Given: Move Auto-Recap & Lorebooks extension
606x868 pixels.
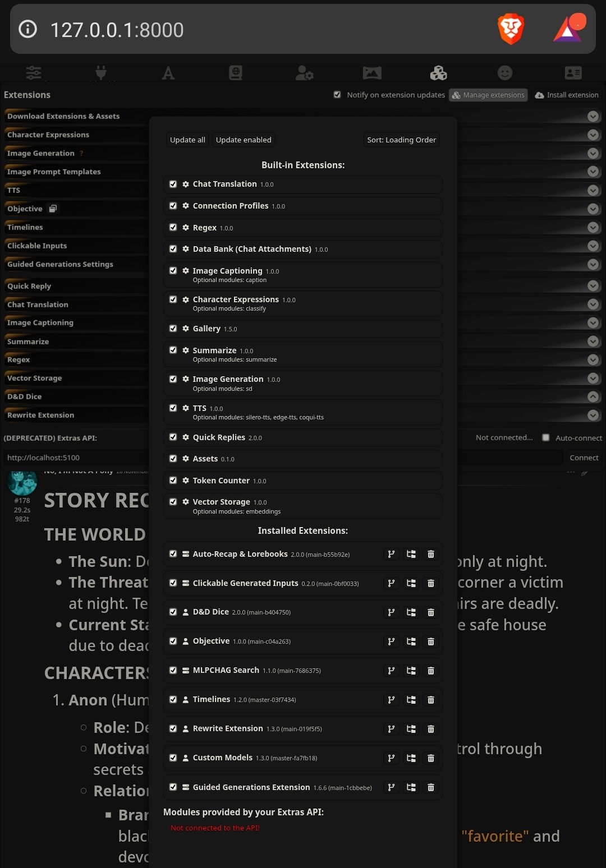Looking at the screenshot, I should point(411,554).
